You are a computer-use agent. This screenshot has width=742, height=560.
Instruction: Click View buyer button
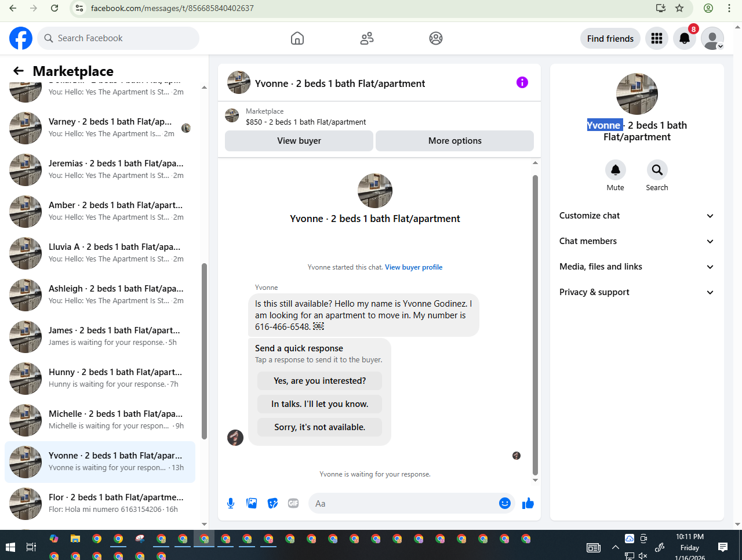(299, 141)
